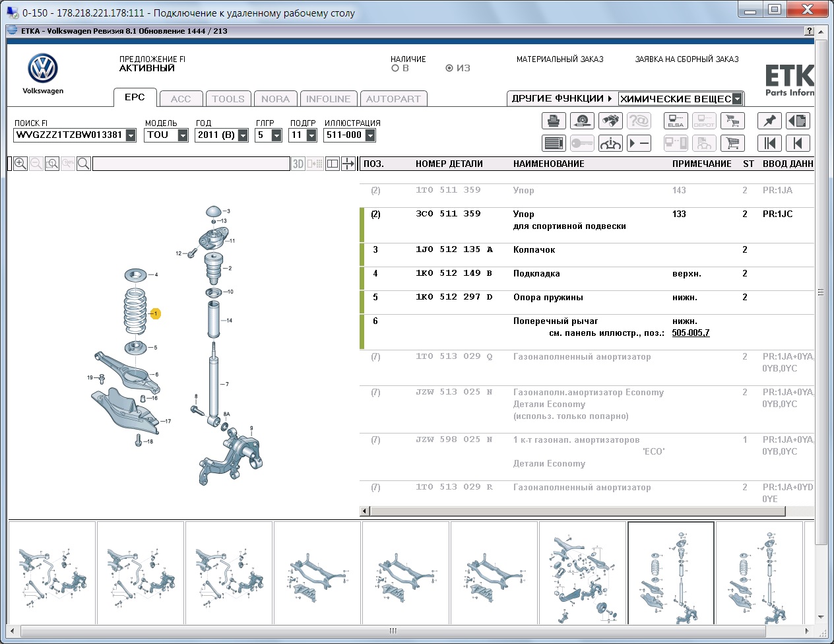
Task: Click the НОМЕР ДЕТАЛИ column header
Action: pos(449,164)
